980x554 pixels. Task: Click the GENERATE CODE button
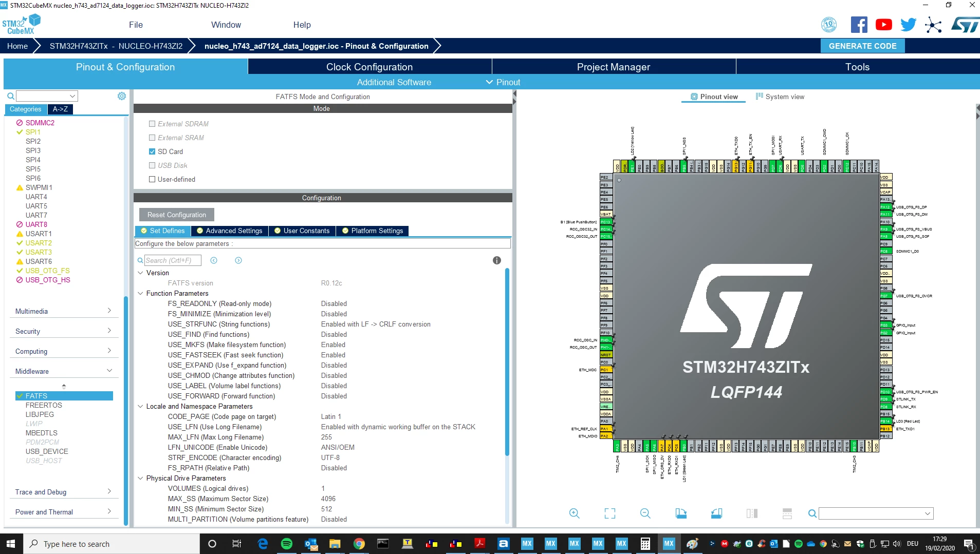coord(862,46)
